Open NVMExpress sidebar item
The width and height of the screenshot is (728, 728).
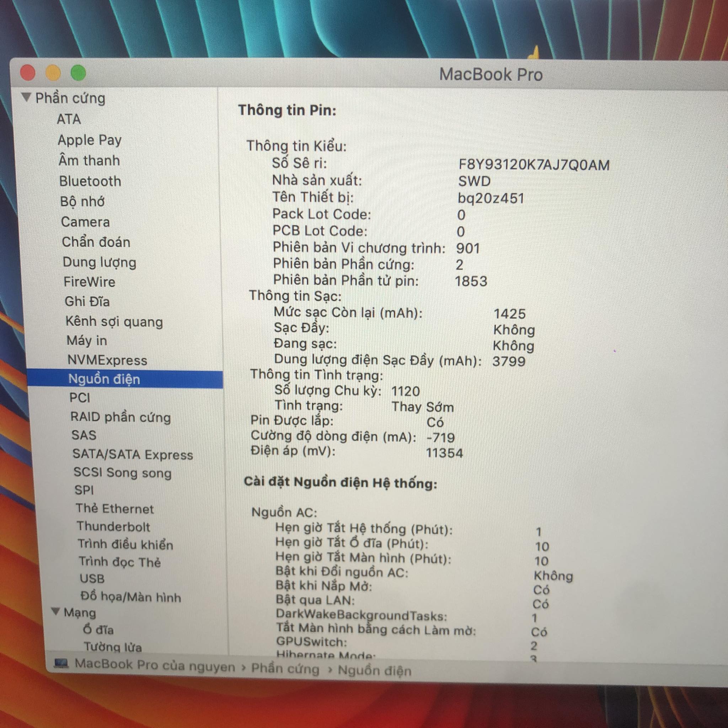point(107,360)
